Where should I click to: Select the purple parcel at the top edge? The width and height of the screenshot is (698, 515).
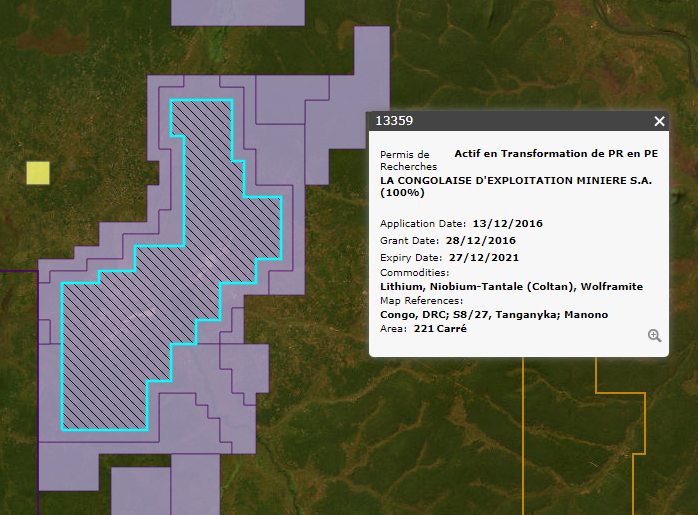(238, 12)
